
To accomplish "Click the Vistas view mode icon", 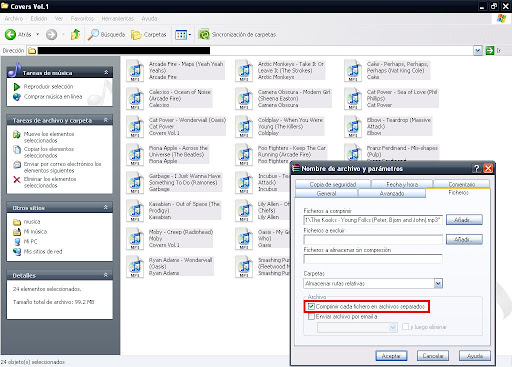I will pos(181,35).
